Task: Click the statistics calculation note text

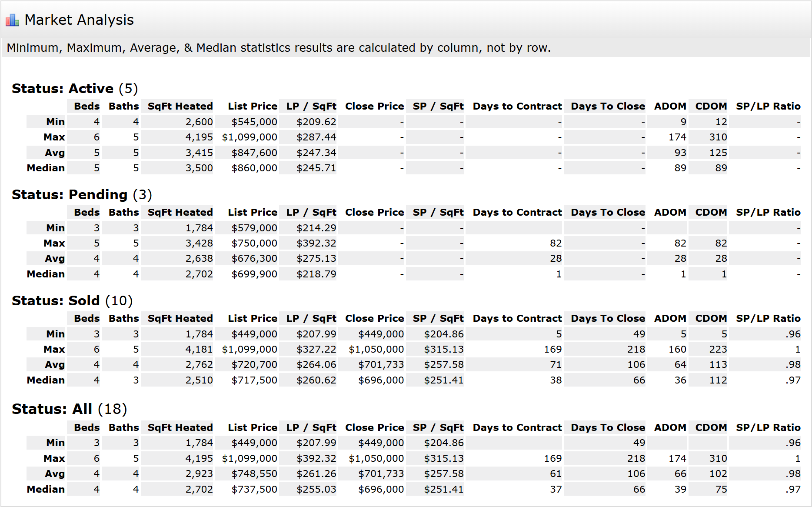Action: (x=279, y=47)
